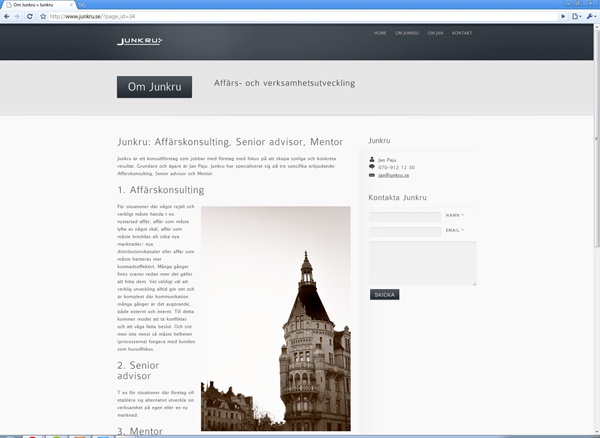Click the heading '1. Affärskonsulting'

[x=161, y=190]
